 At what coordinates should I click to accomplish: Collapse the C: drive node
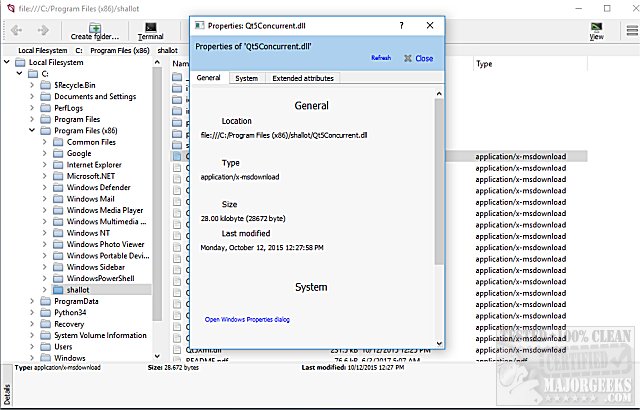(20, 73)
